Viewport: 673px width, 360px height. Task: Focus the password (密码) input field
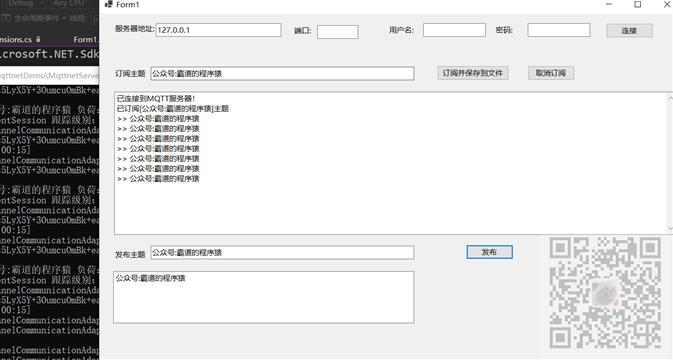(x=558, y=30)
